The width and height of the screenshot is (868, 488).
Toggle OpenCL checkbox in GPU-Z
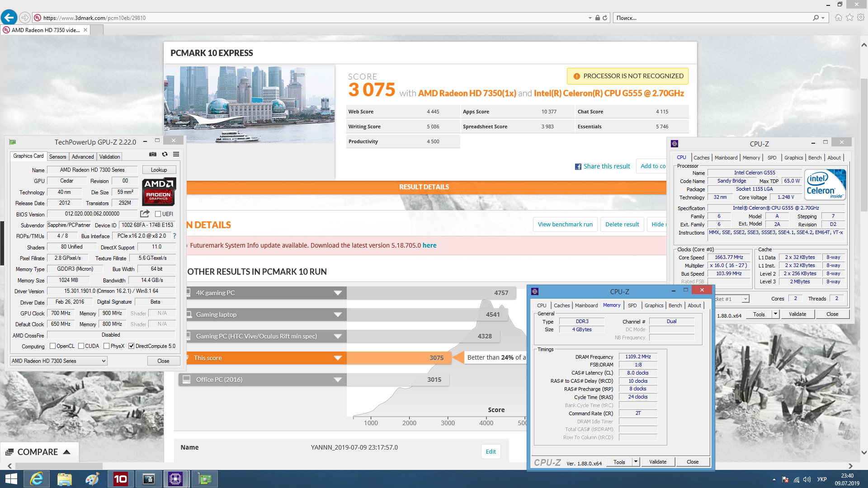click(x=52, y=346)
